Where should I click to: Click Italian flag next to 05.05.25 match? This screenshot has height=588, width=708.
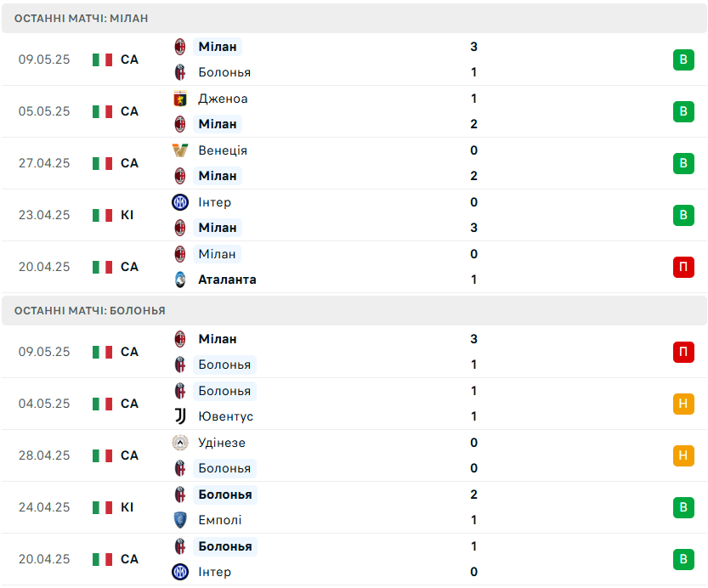pyautogui.click(x=103, y=111)
